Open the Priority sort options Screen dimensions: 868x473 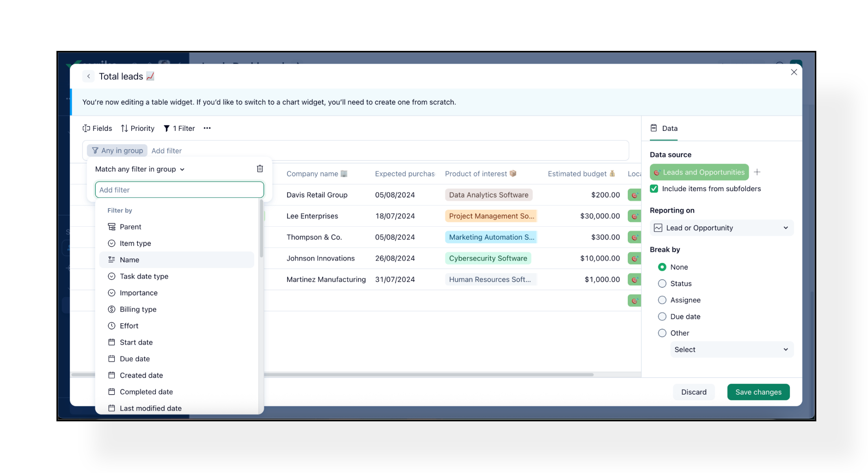click(138, 128)
